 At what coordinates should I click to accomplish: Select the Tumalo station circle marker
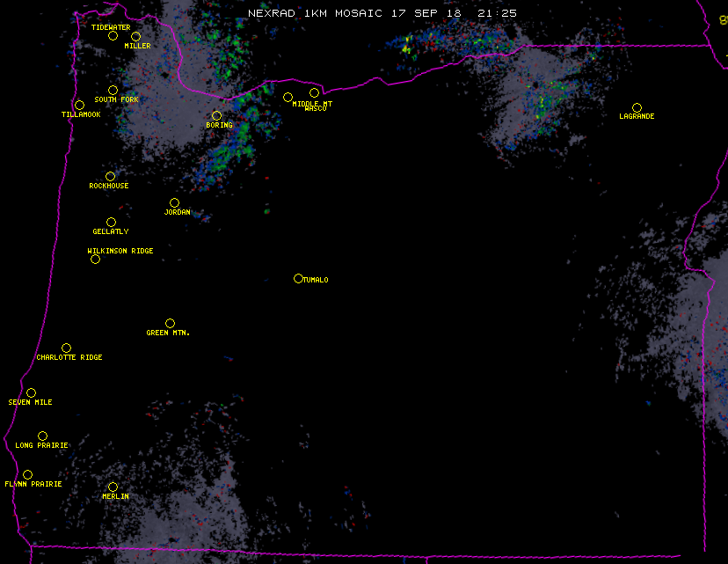click(298, 279)
